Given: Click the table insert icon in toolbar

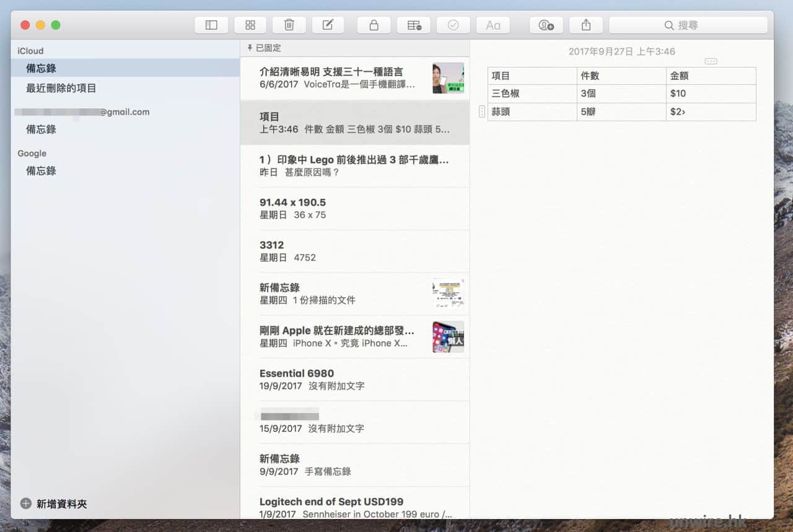Looking at the screenshot, I should [414, 25].
